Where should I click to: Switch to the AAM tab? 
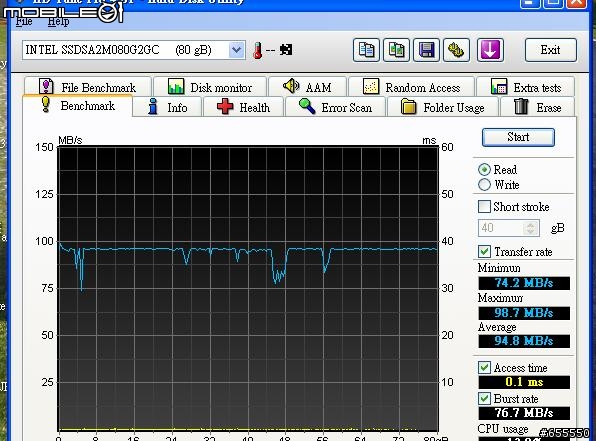(x=308, y=87)
